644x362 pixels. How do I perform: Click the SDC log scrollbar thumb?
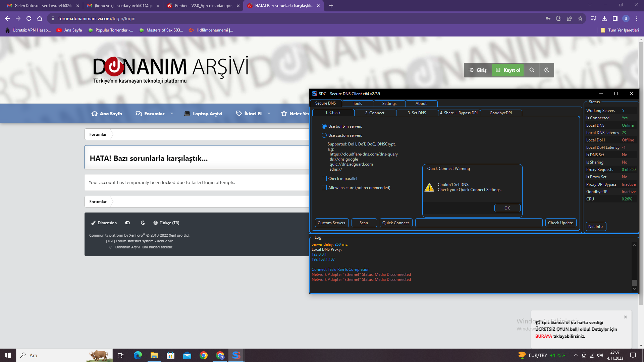[x=634, y=283]
